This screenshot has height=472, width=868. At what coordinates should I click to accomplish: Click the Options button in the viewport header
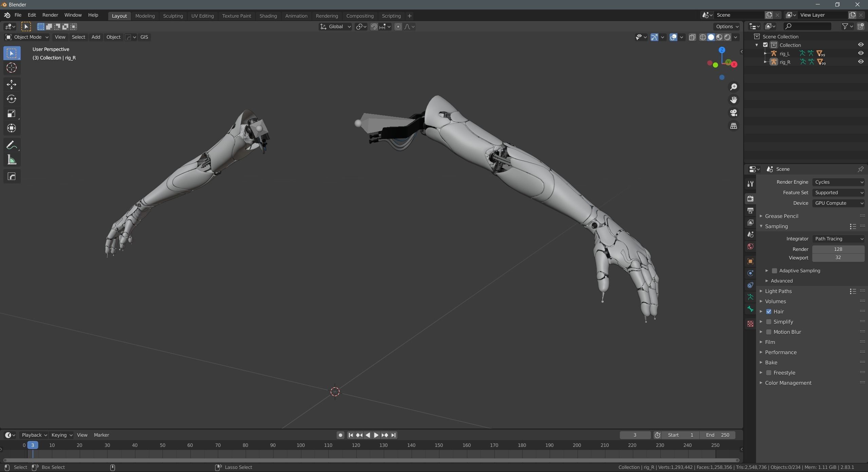pos(727,26)
